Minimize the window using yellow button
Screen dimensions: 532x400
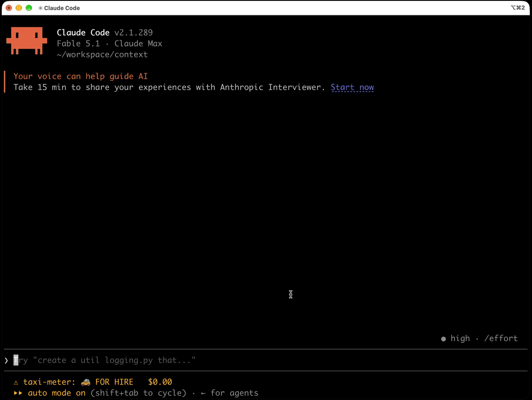19,8
